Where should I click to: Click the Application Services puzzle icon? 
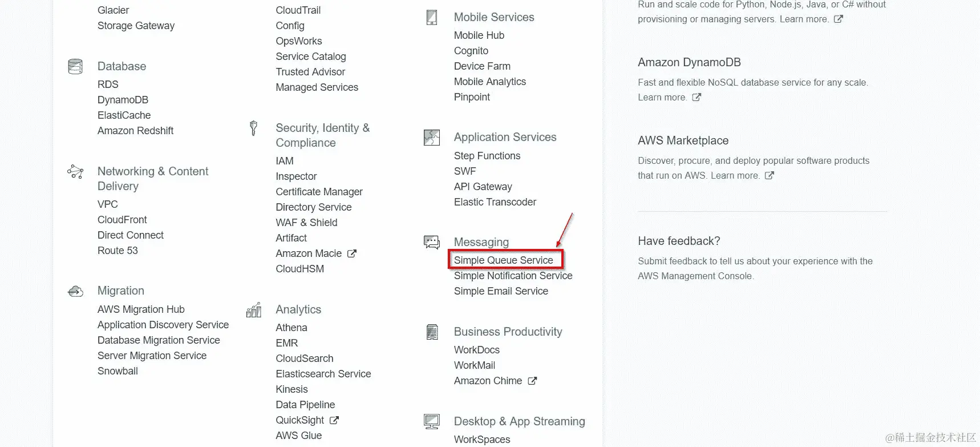432,138
